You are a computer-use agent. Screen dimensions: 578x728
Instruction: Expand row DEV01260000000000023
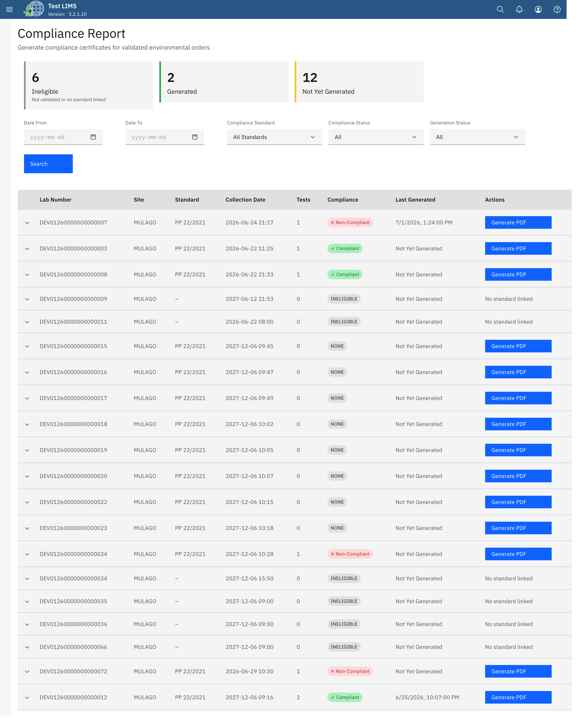(x=27, y=528)
